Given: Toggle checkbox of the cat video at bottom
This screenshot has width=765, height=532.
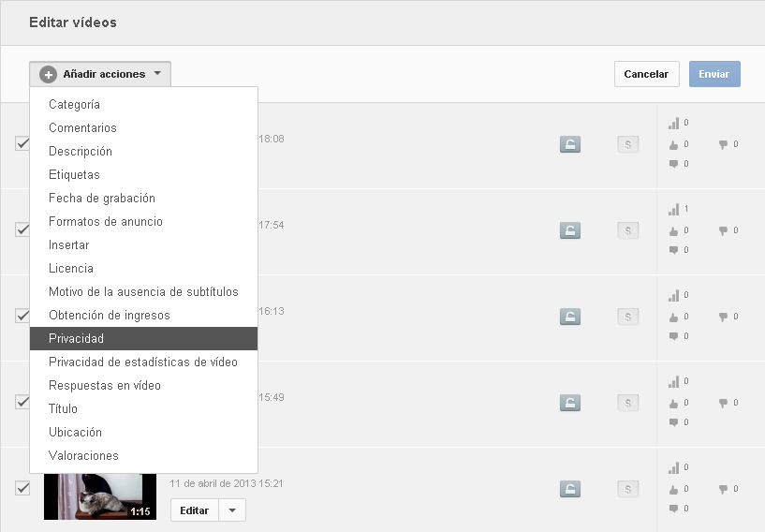Looking at the screenshot, I should 22,488.
